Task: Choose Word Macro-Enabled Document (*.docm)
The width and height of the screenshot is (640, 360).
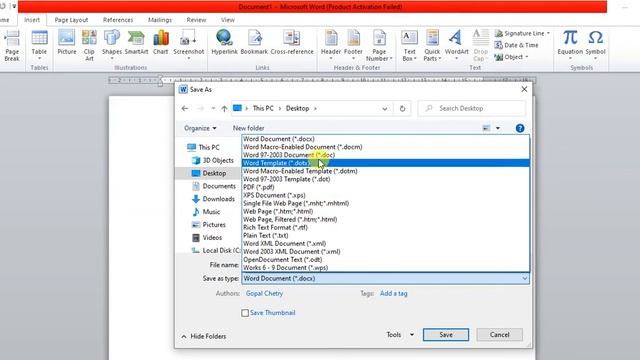Action: pos(386,147)
